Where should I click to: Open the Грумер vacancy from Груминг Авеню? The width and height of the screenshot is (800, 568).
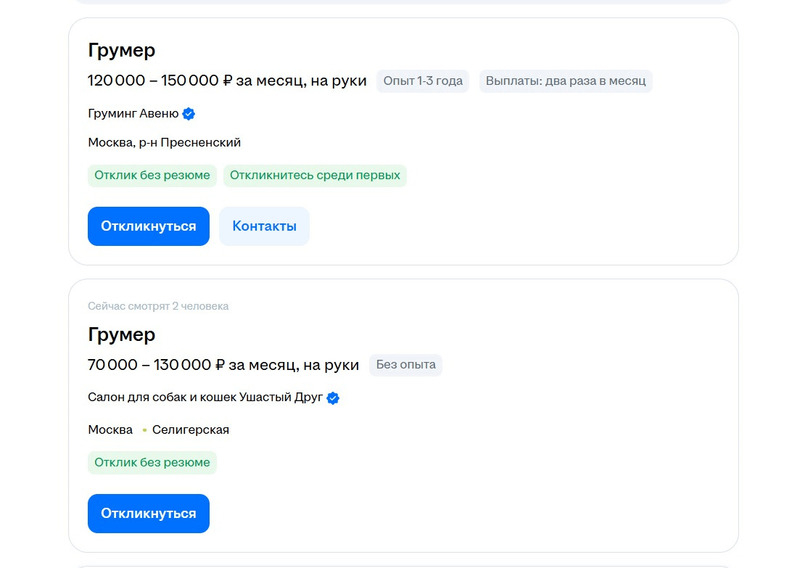[x=121, y=50]
